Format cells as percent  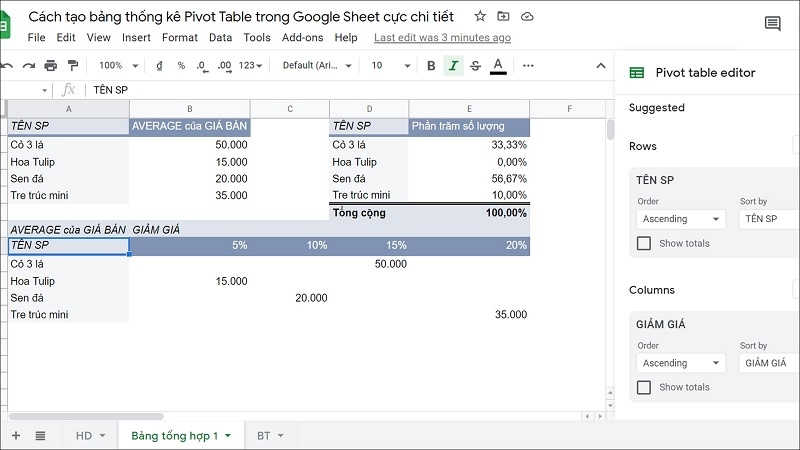tap(181, 65)
